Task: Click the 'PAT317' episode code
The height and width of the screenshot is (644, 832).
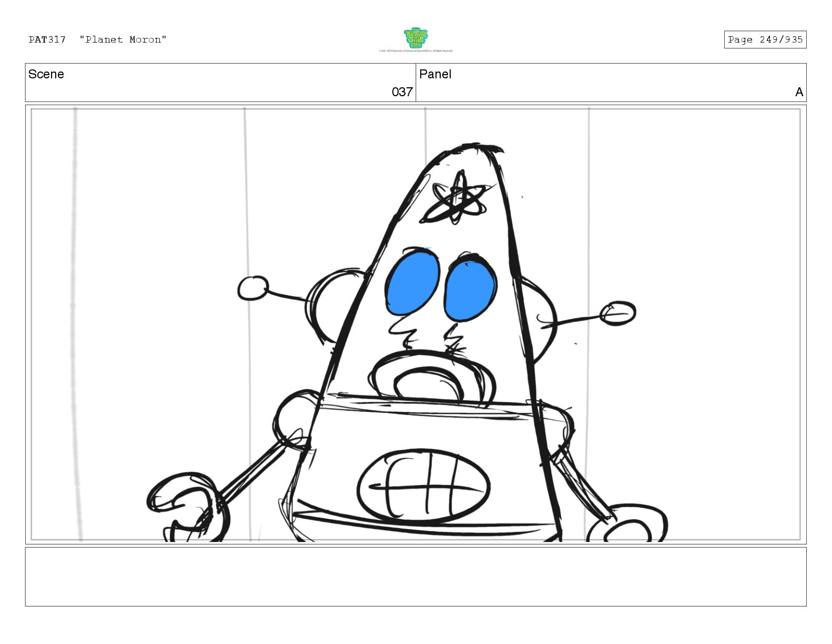Action: (x=47, y=39)
